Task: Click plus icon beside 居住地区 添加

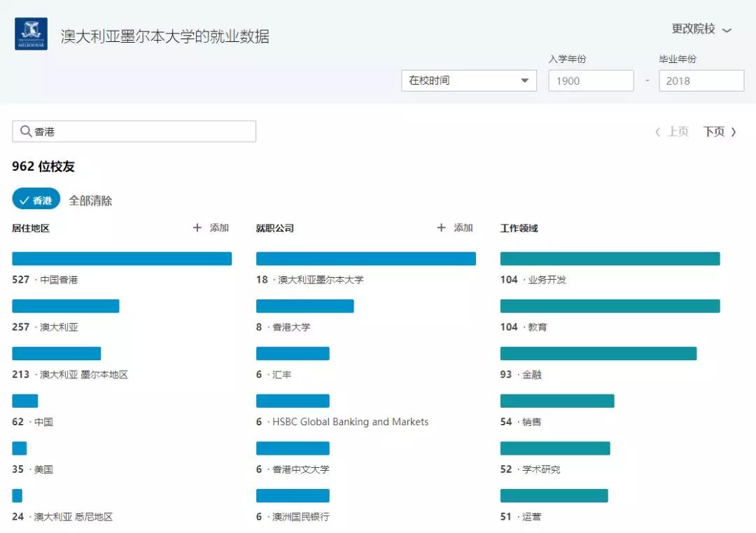Action: coord(197,228)
